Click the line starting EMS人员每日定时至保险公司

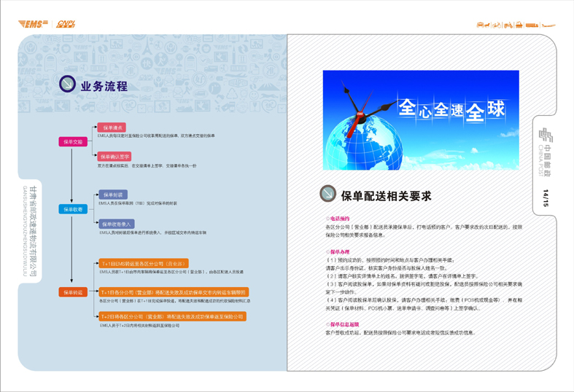pyautogui.click(x=156, y=136)
